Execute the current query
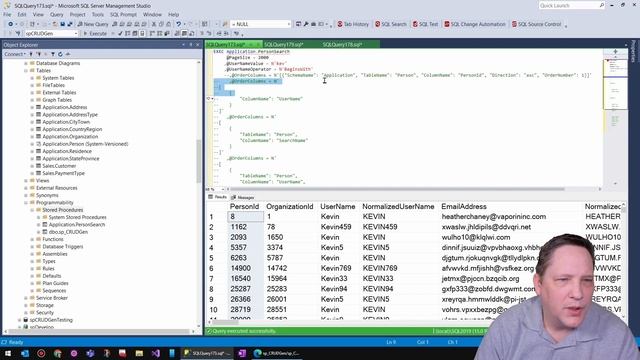The width and height of the screenshot is (640, 360). tap(95, 33)
